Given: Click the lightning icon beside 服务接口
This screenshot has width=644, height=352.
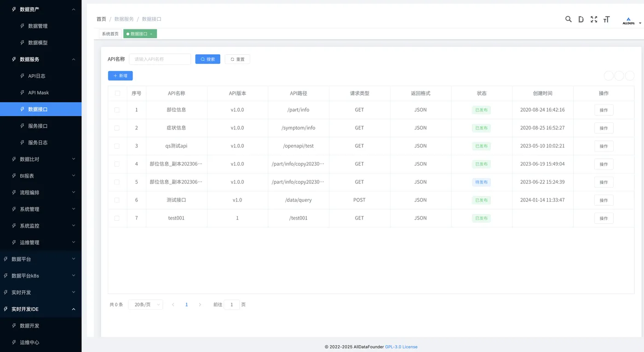Looking at the screenshot, I should pos(22,126).
